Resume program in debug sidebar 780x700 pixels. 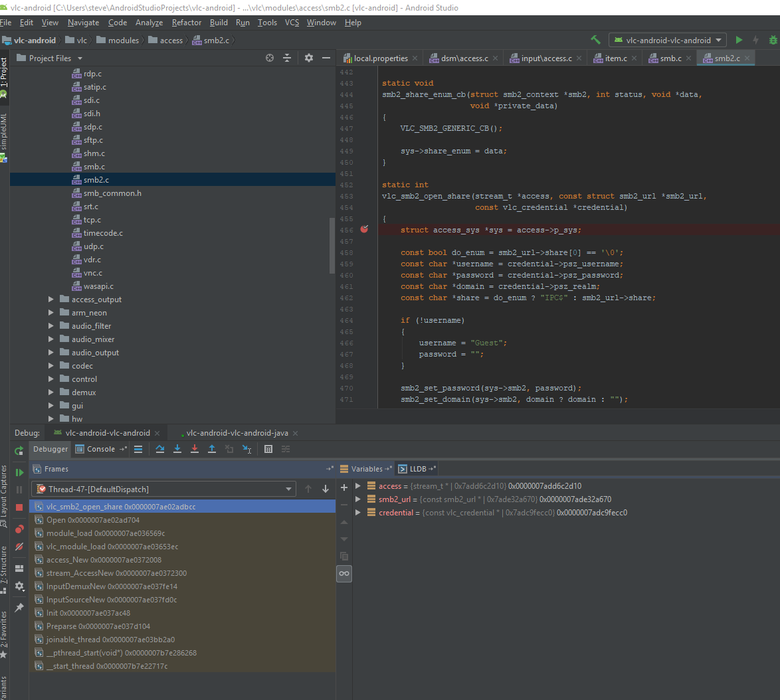pyautogui.click(x=19, y=472)
